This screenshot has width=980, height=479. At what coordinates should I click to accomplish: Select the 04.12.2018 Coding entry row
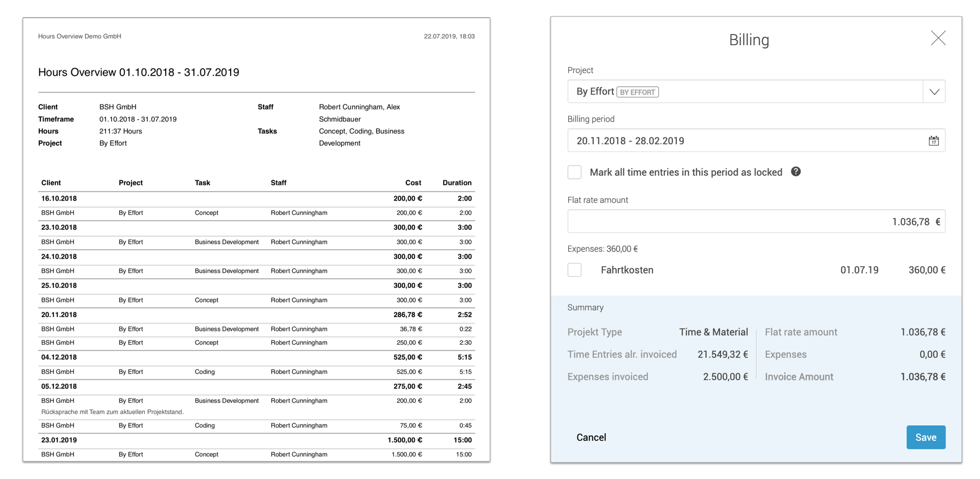[x=256, y=372]
